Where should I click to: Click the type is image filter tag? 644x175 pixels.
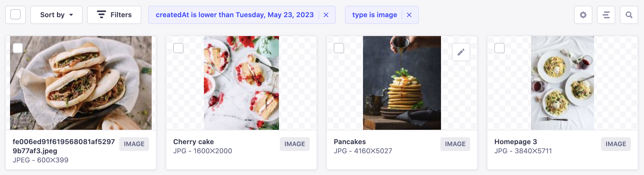point(374,15)
